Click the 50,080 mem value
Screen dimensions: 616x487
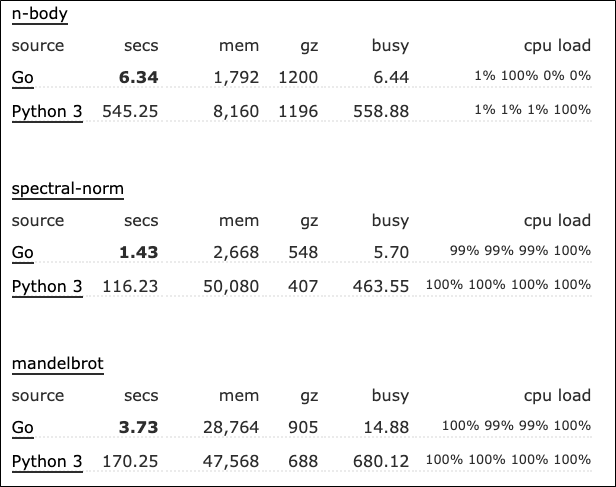231,287
